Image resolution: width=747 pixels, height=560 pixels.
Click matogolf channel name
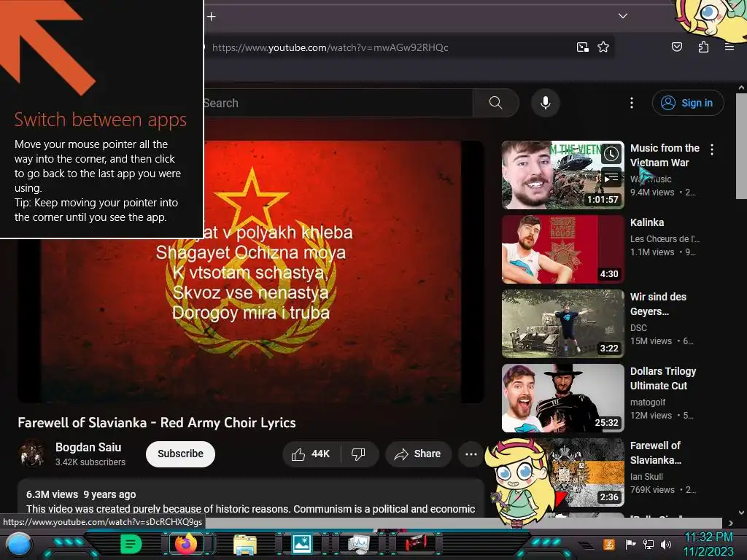coord(648,402)
